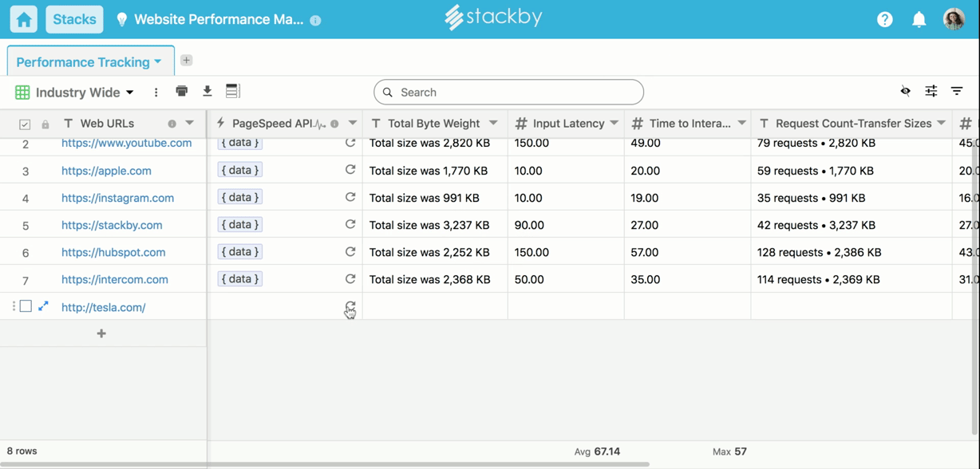Click the print view icon
This screenshot has height=469, width=980.
pyautogui.click(x=182, y=92)
